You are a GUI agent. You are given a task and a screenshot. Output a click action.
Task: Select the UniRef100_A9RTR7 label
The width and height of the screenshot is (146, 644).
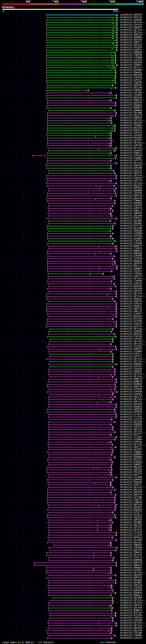tap(131, 349)
